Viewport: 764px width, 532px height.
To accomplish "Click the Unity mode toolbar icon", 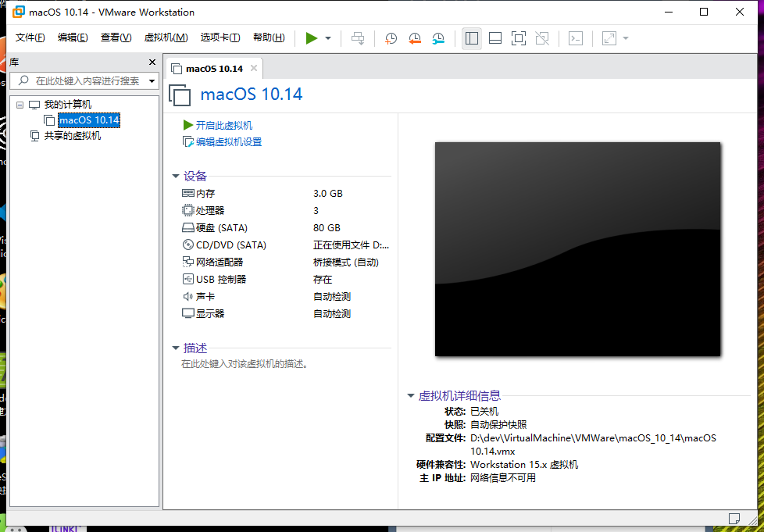I will pos(542,38).
